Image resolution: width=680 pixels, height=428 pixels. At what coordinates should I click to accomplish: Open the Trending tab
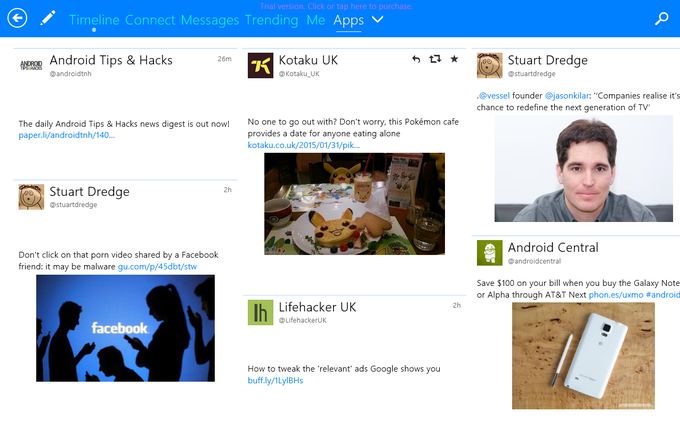coord(271,20)
